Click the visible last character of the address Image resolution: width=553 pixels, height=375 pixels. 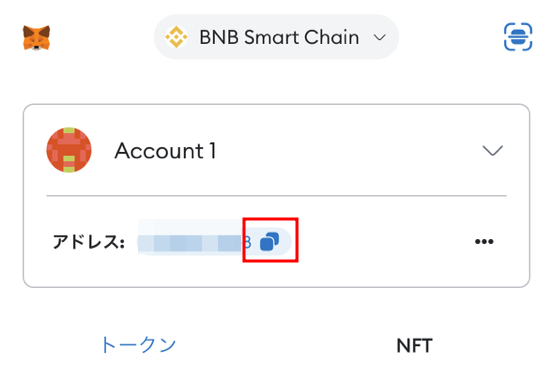(x=248, y=242)
